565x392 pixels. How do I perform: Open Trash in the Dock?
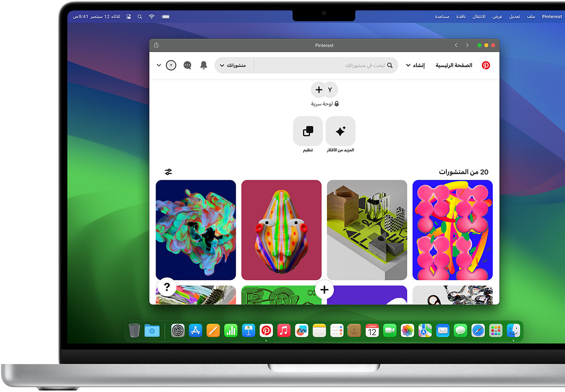tap(134, 330)
